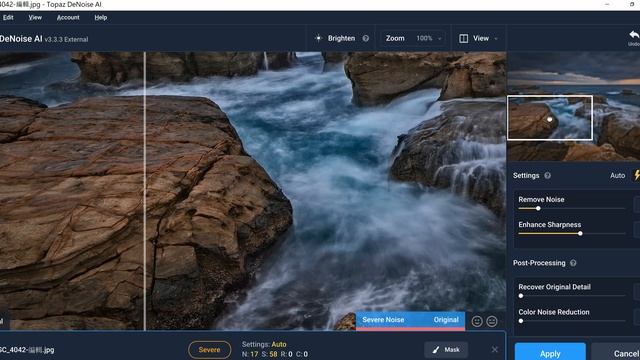Adjust Color Noise Reduction slider handle

pos(521,321)
